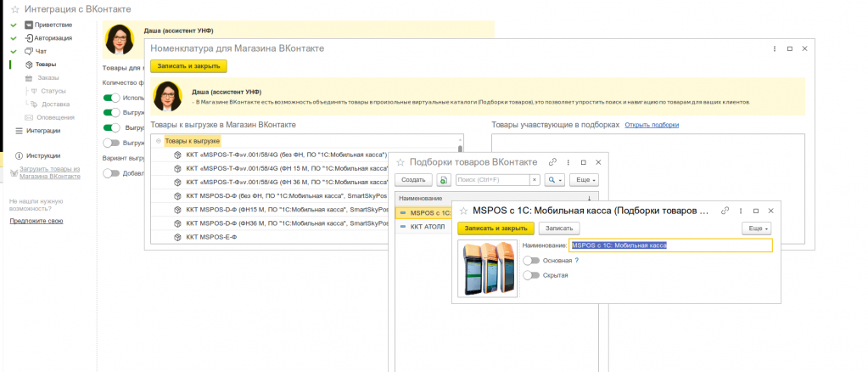Click box icon of ККТ MSPOS-D-Ф без ФН row
The width and height of the screenshot is (868, 372).
pyautogui.click(x=178, y=195)
